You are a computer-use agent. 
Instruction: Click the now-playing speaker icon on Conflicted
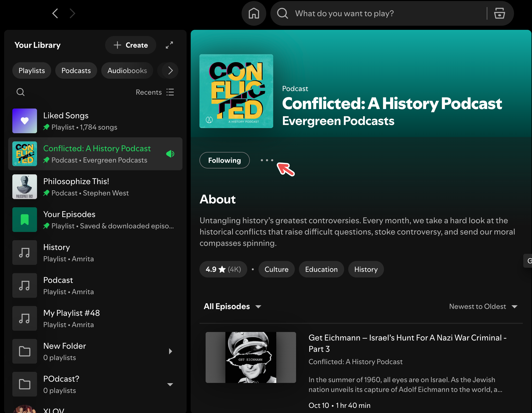170,154
